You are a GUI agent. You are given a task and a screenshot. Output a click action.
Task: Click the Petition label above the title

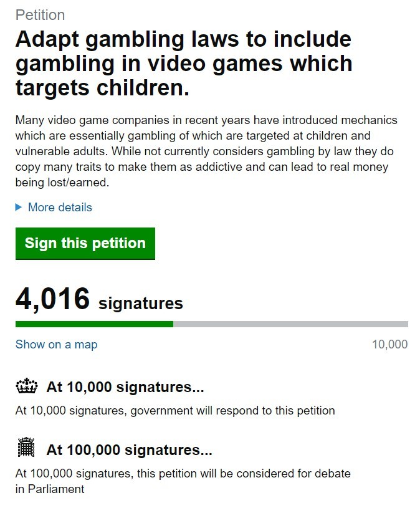[x=40, y=15]
